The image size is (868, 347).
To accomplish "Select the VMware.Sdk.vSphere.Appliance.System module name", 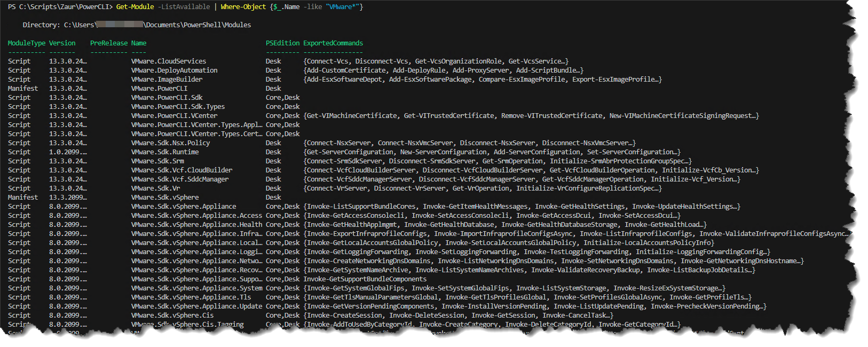I will pyautogui.click(x=197, y=288).
